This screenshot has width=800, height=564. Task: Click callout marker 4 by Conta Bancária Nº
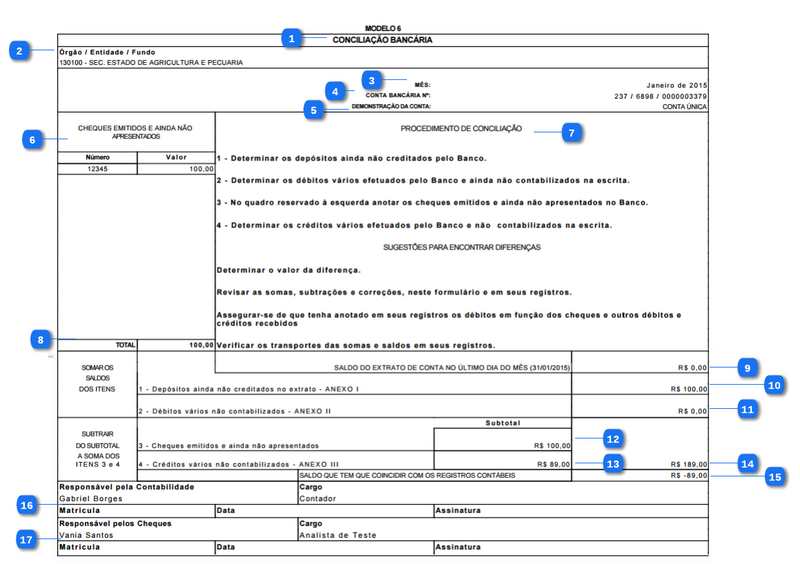coord(335,91)
